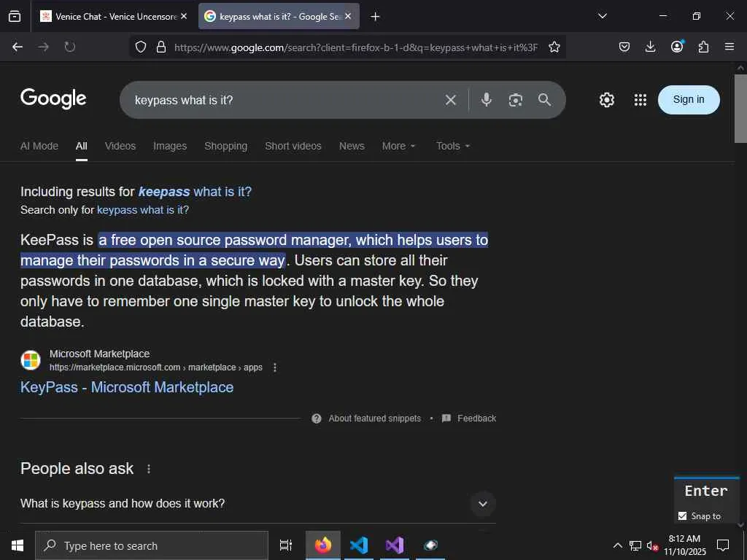This screenshot has width=747, height=560.
Task: Open the Downloads panel
Action: point(650,47)
